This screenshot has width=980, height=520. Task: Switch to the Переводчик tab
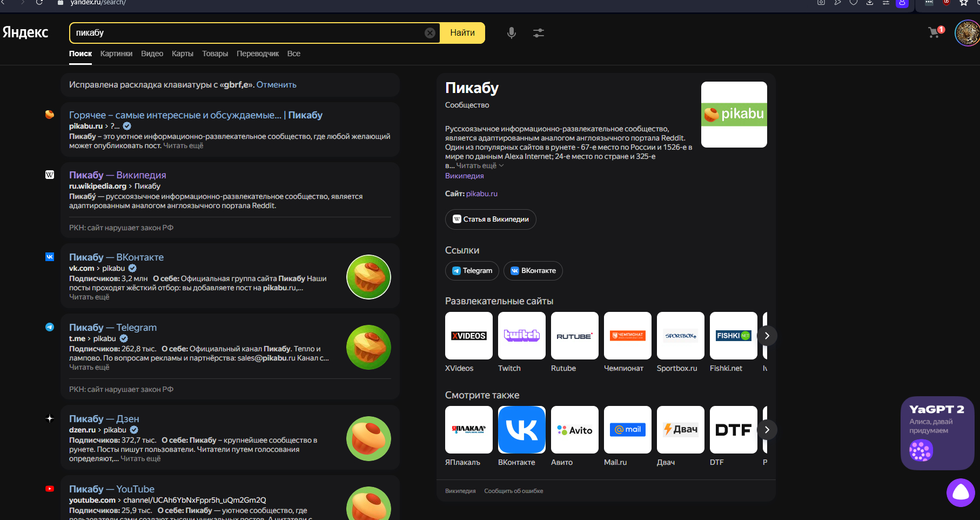click(258, 54)
